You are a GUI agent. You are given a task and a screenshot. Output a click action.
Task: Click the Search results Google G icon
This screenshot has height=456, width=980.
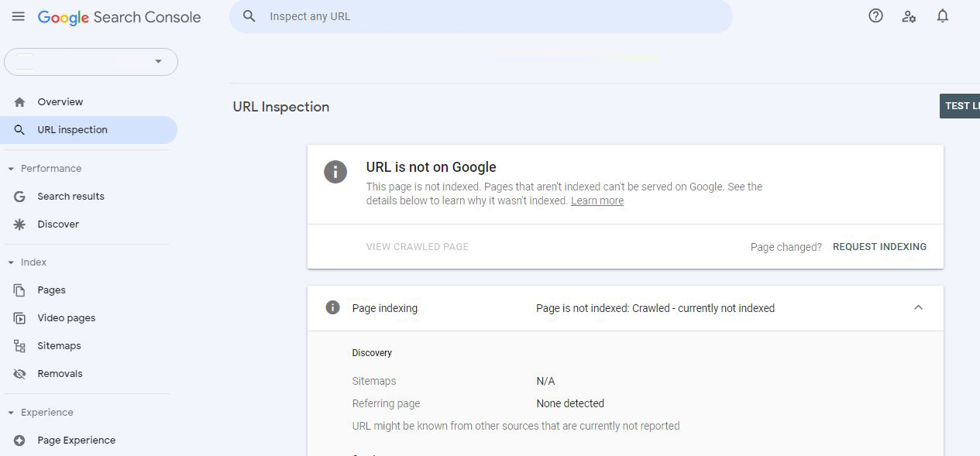coord(20,197)
